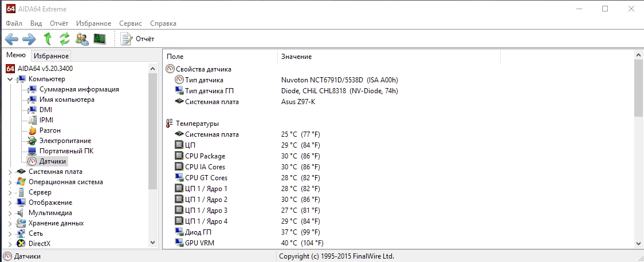Expand the Системная плата tree node
The image size is (644, 262).
pos(10,172)
